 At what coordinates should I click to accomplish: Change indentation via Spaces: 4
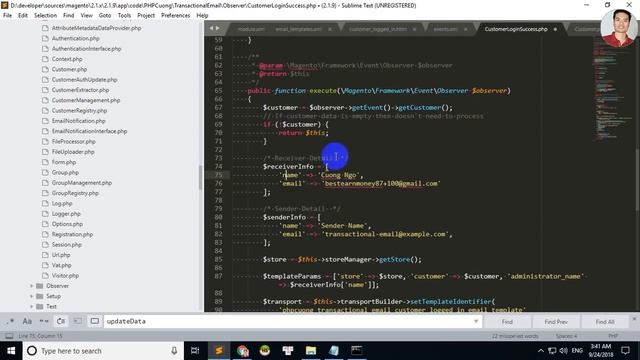tap(566, 336)
